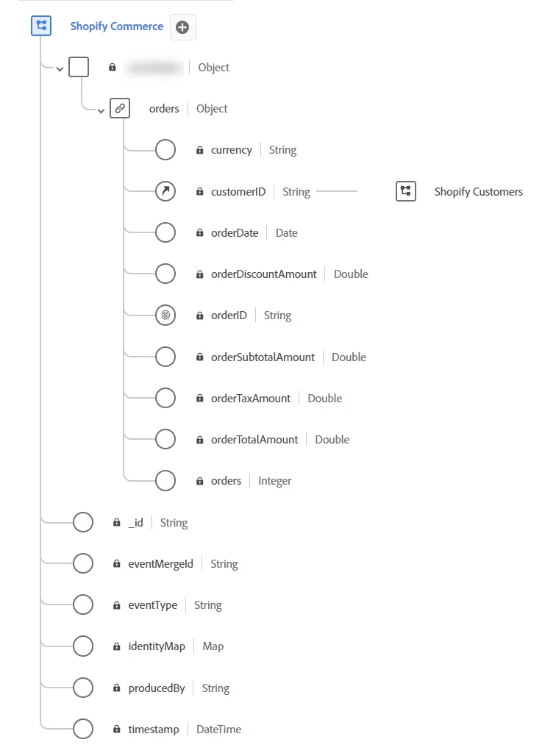Image resolution: width=556 pixels, height=756 pixels.
Task: Click the plus button beside Shopify Commerce
Action: [183, 27]
